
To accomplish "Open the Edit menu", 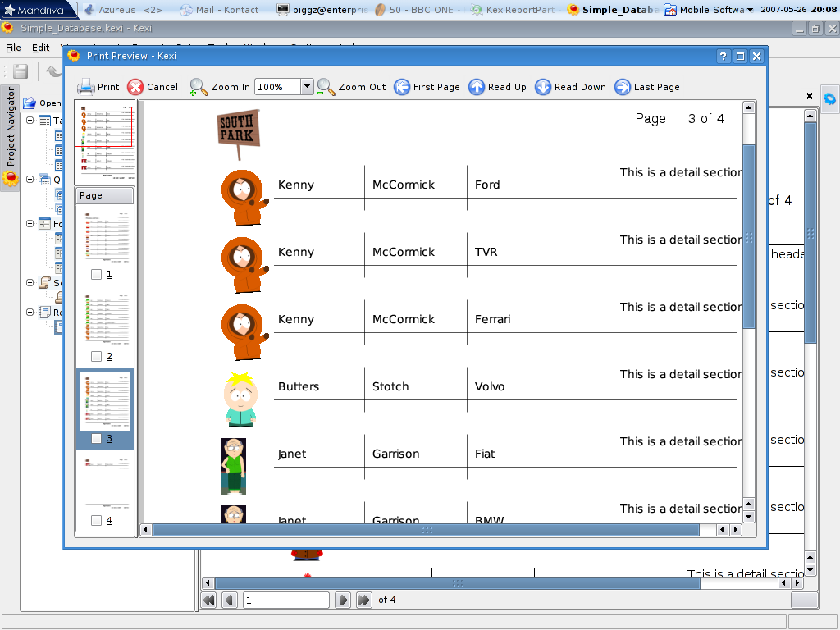I will tap(41, 48).
